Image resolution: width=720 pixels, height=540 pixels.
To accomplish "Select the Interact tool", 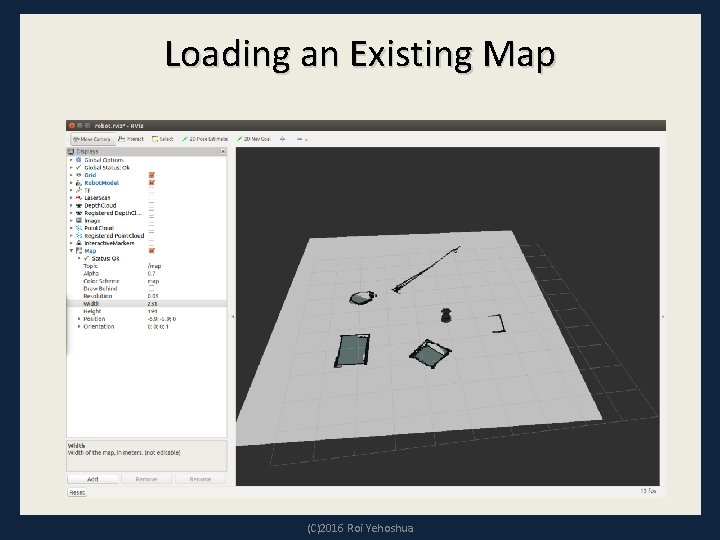I will click(130, 139).
